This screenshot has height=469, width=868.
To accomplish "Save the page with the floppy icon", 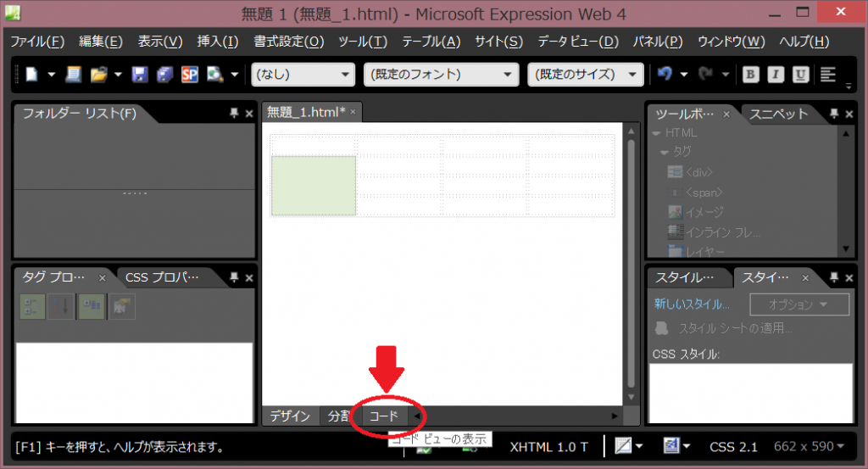I will [140, 74].
